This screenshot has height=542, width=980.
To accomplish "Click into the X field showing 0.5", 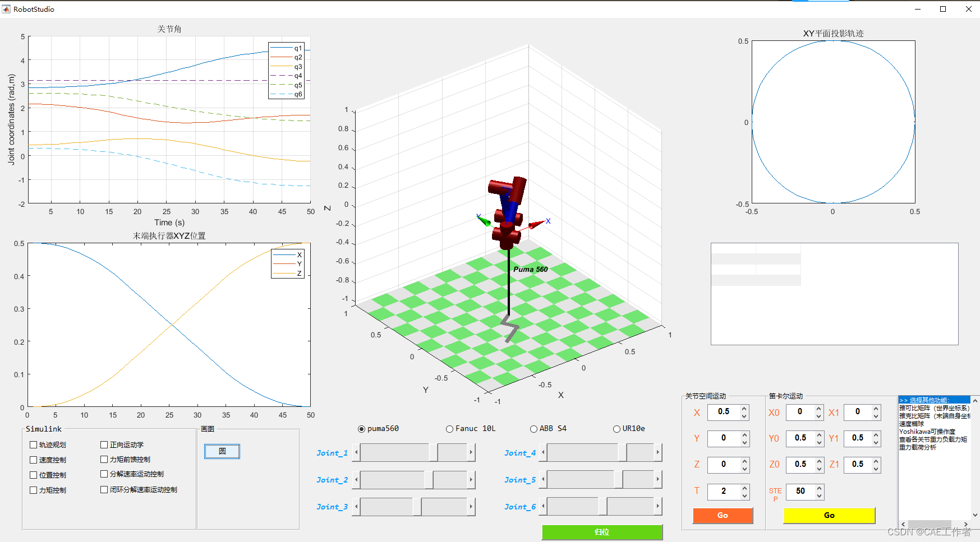I will coord(724,412).
